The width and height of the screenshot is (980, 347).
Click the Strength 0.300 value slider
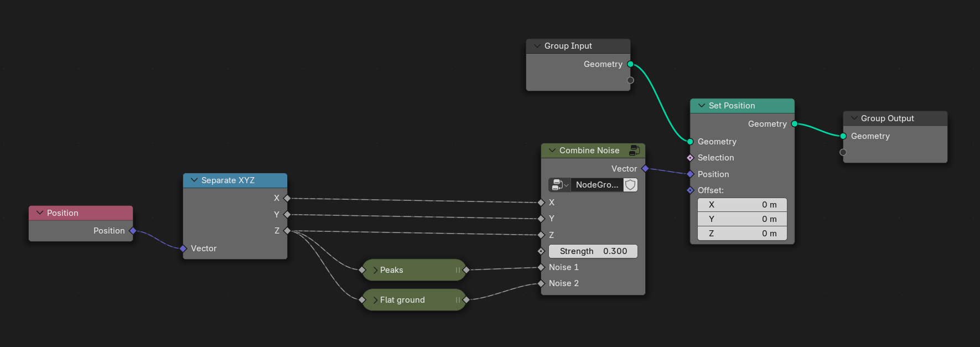click(x=593, y=251)
